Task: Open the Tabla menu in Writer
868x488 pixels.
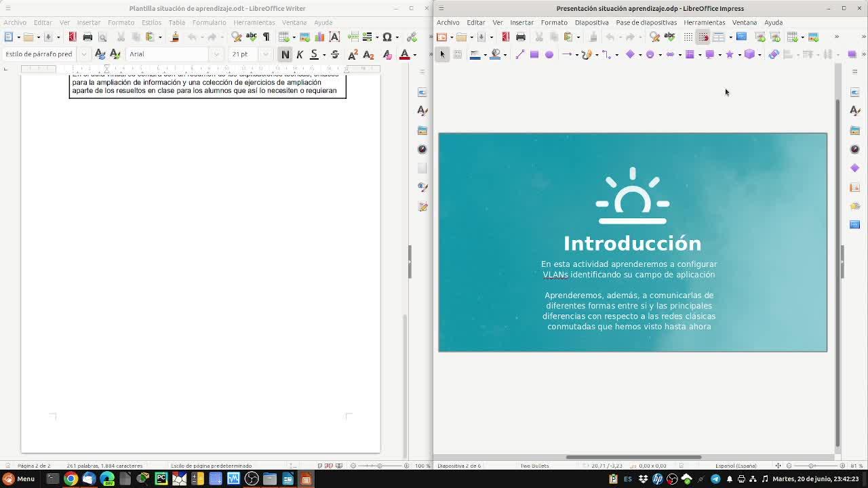Action: pos(176,22)
